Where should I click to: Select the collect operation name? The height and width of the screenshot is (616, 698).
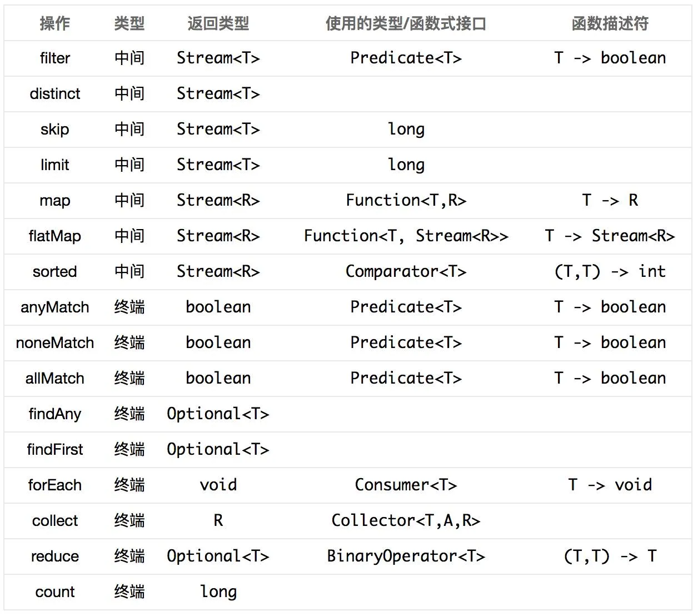tap(54, 521)
